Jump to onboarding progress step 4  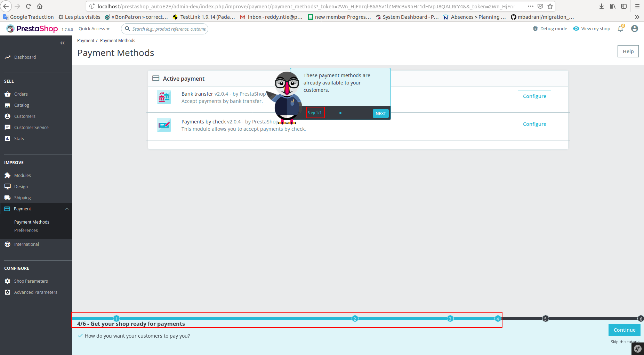tap(498, 318)
